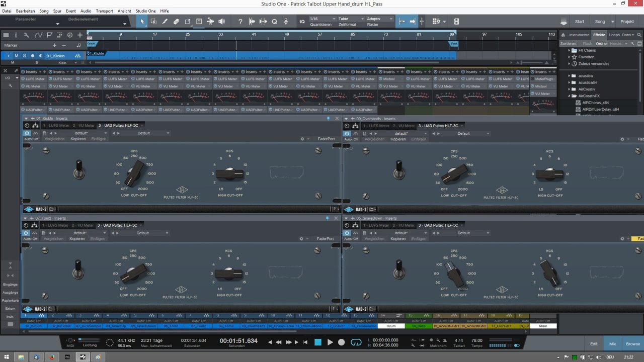
Task: Open the Adaptiv Raster dropdown
Action: click(x=378, y=19)
